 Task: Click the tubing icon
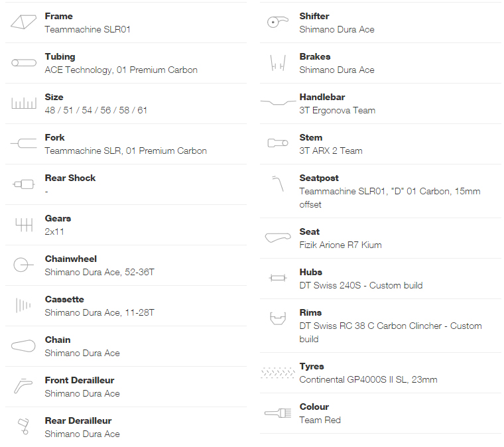pos(23,63)
